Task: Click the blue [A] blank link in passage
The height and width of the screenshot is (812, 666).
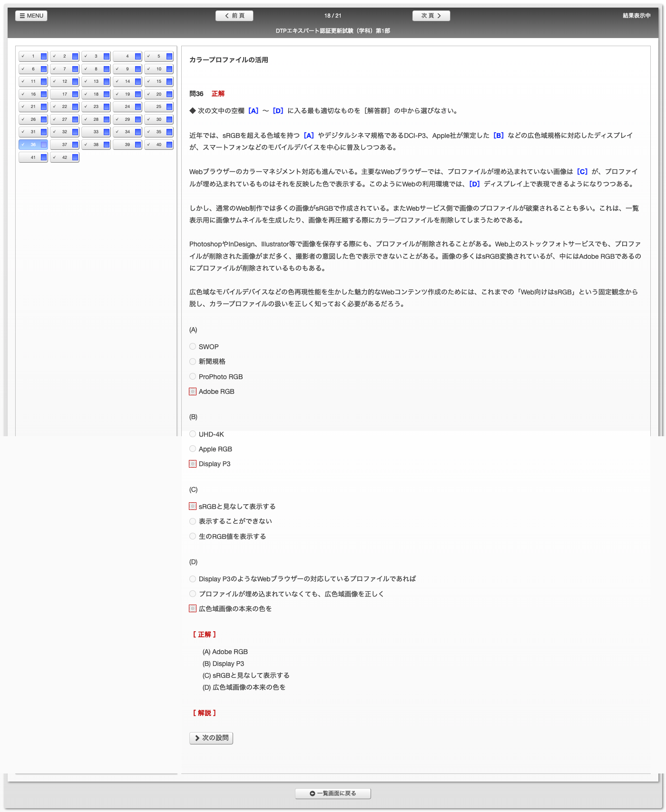Action: click(x=309, y=136)
